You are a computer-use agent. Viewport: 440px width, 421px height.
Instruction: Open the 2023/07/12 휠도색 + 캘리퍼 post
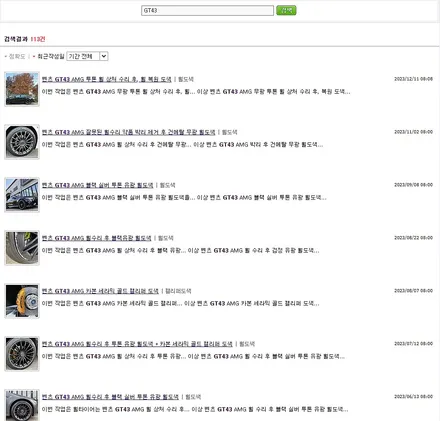pyautogui.click(x=137, y=344)
